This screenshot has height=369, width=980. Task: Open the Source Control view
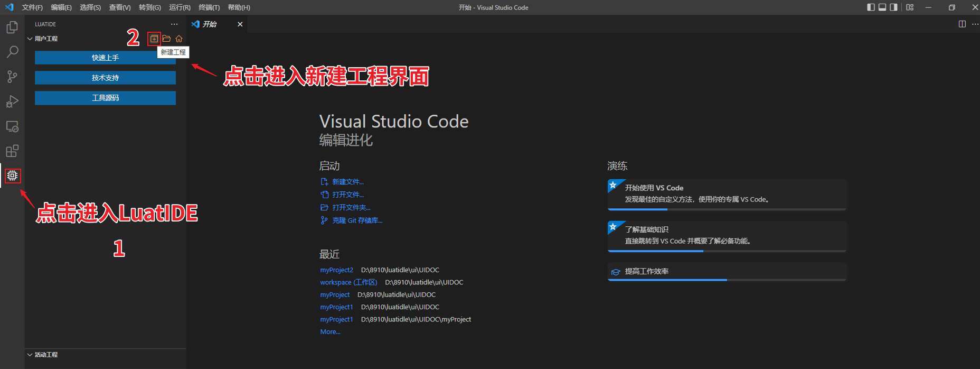(x=12, y=77)
